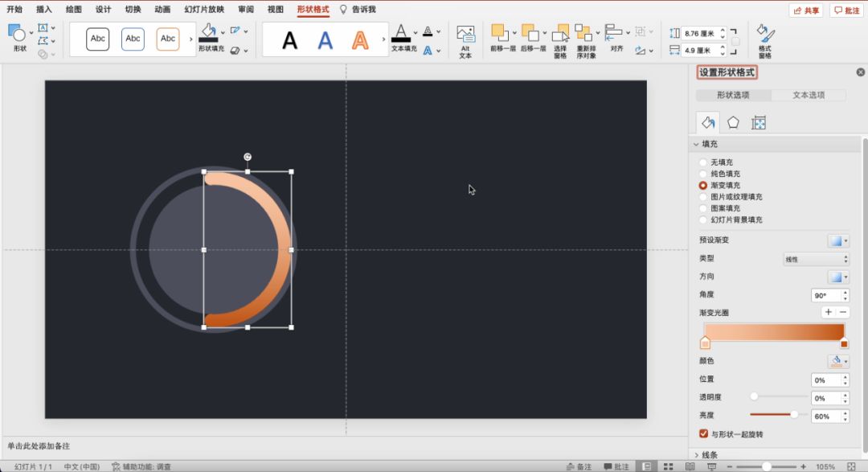The width and height of the screenshot is (868, 472).
Task: Expand the Line (线条) section
Action: (x=708, y=455)
